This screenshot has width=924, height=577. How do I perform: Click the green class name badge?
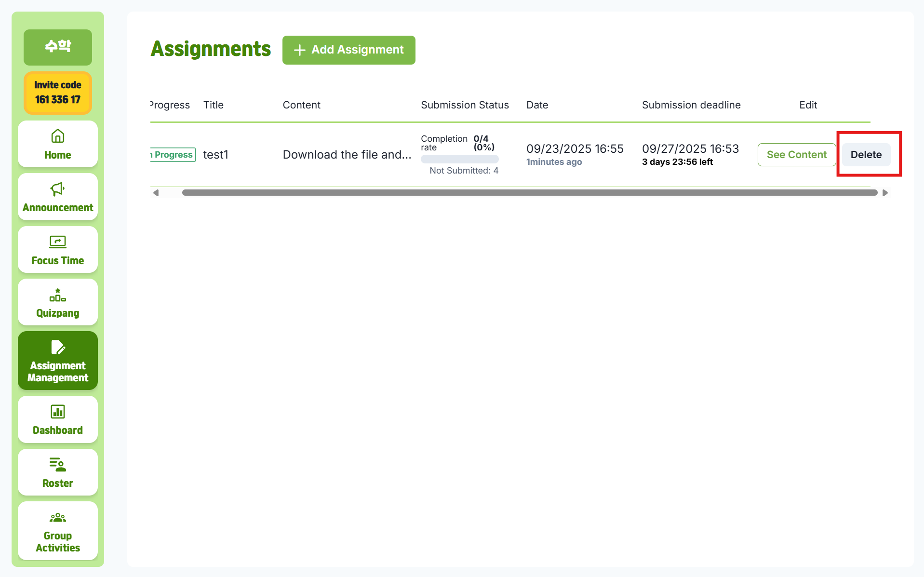(58, 47)
